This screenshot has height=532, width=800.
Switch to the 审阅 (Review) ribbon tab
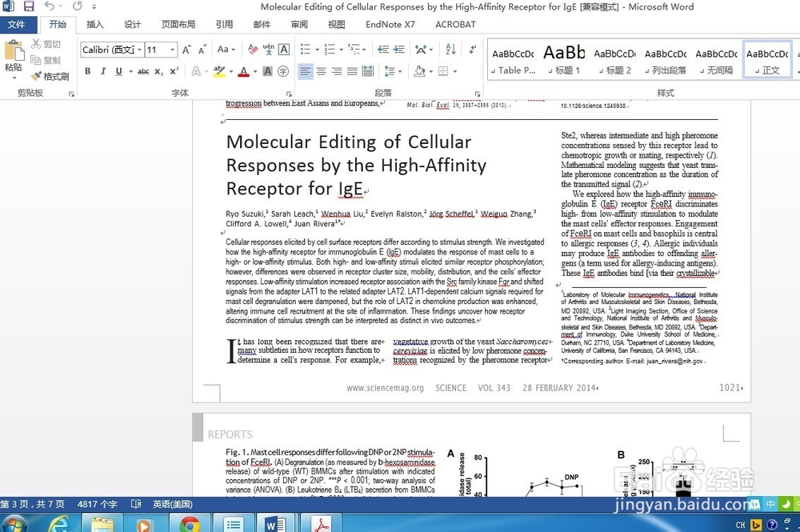(299, 25)
